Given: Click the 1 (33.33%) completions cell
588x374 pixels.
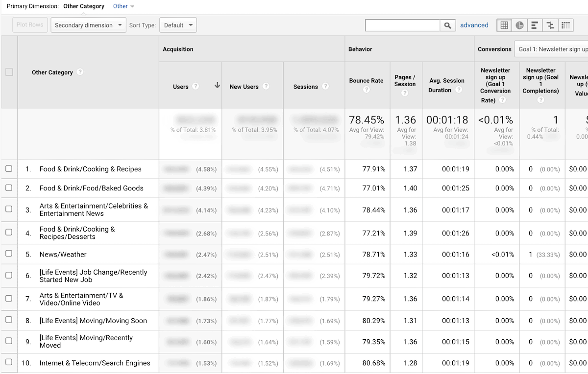Looking at the screenshot, I should [544, 255].
